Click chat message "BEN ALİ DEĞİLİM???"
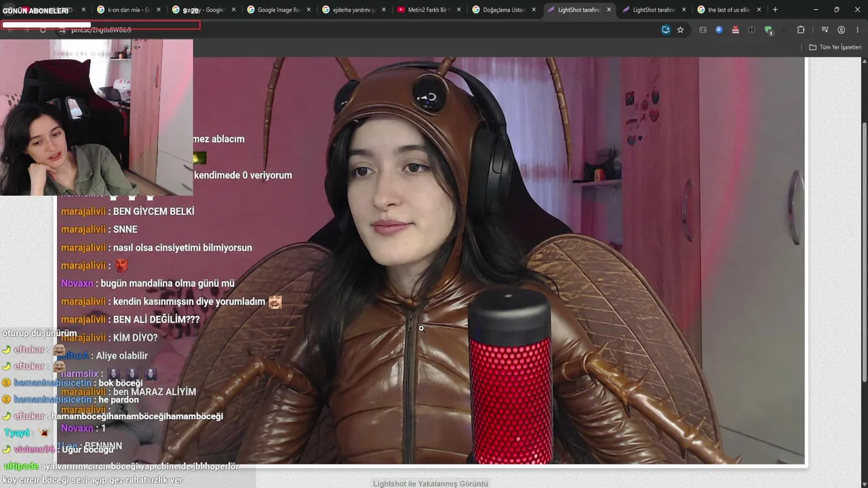 [x=157, y=319]
